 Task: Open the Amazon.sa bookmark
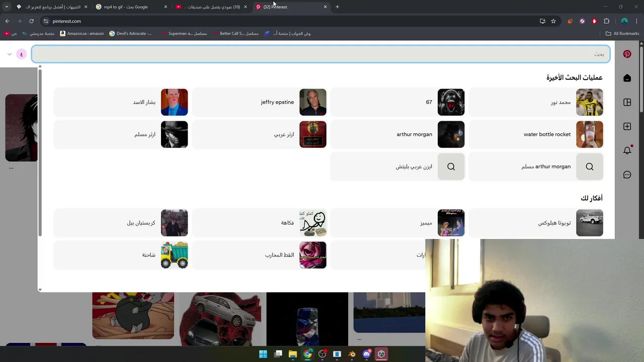(82, 34)
